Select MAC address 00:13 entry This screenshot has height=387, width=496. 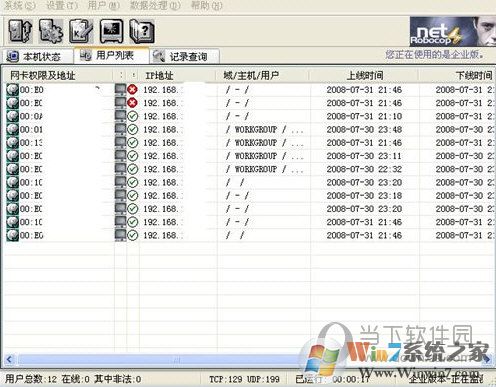(x=32, y=143)
